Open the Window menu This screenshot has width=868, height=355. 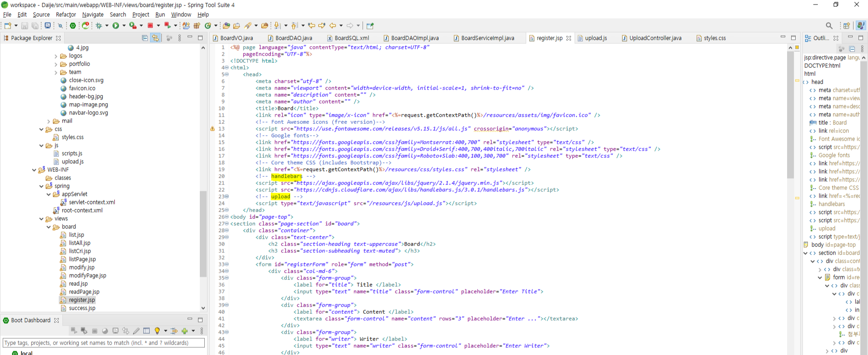tap(181, 14)
